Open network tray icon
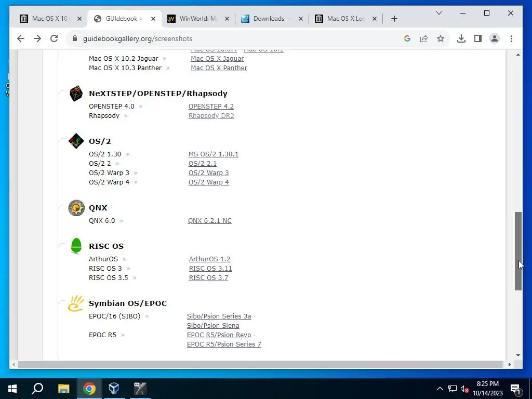Image resolution: width=532 pixels, height=399 pixels. 453,389
